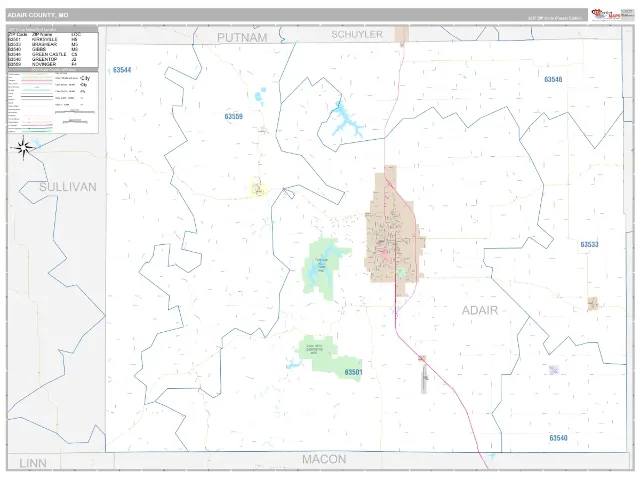Click the scale bar in the legend
The image size is (640, 480).
point(75,111)
